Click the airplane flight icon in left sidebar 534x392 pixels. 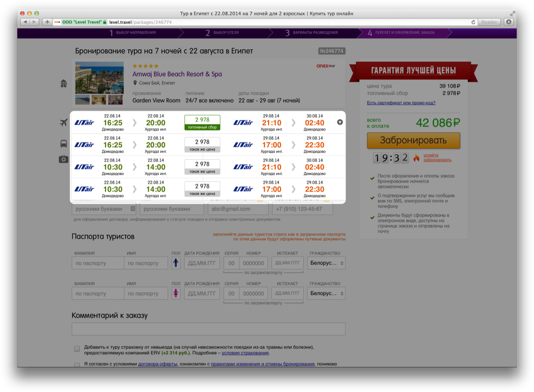tap(64, 122)
